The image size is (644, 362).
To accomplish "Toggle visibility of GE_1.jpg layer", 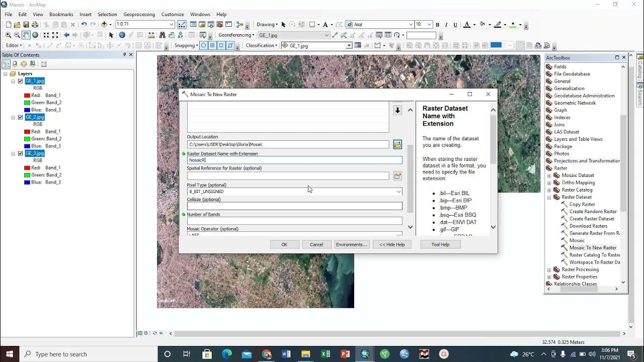I will [21, 81].
